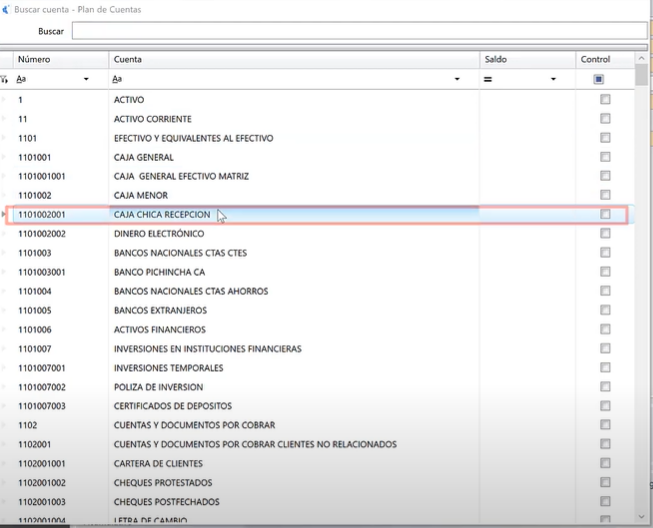The width and height of the screenshot is (653, 528).
Task: Click the Buscar search input field
Action: tap(359, 31)
